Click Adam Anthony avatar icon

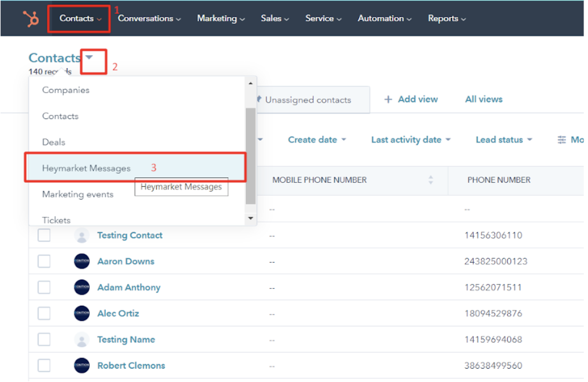pyautogui.click(x=82, y=287)
